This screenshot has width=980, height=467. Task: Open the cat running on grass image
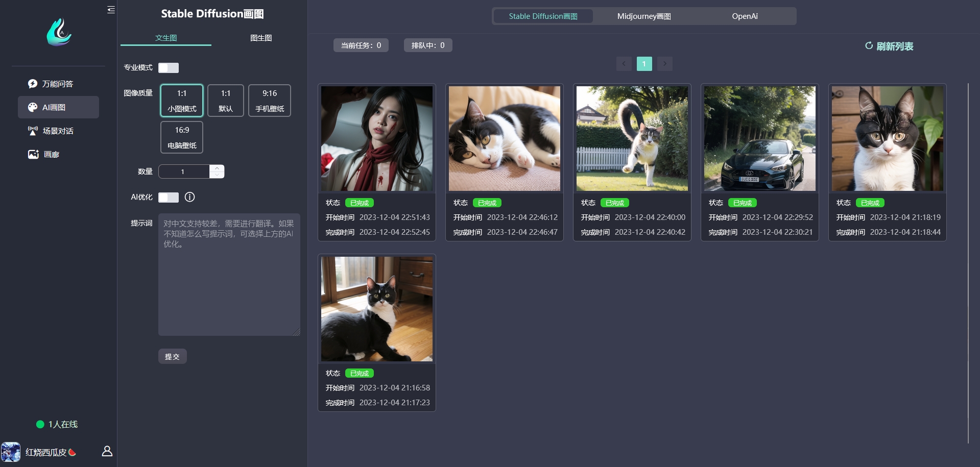click(x=632, y=138)
